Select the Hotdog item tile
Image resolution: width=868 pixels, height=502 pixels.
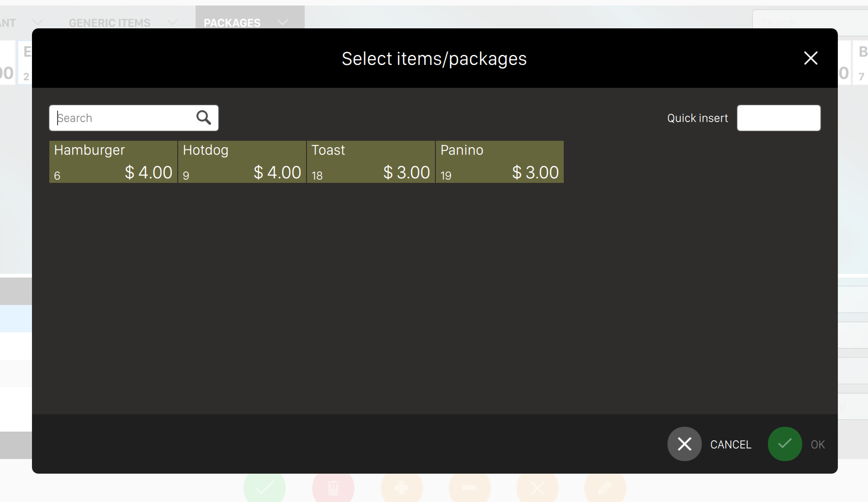[242, 162]
